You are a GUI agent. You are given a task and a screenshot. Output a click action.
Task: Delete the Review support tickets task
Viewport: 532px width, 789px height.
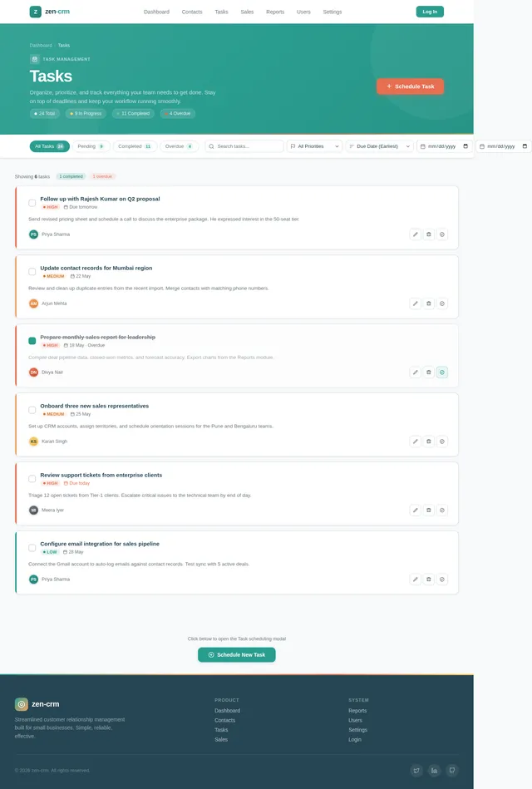point(429,510)
